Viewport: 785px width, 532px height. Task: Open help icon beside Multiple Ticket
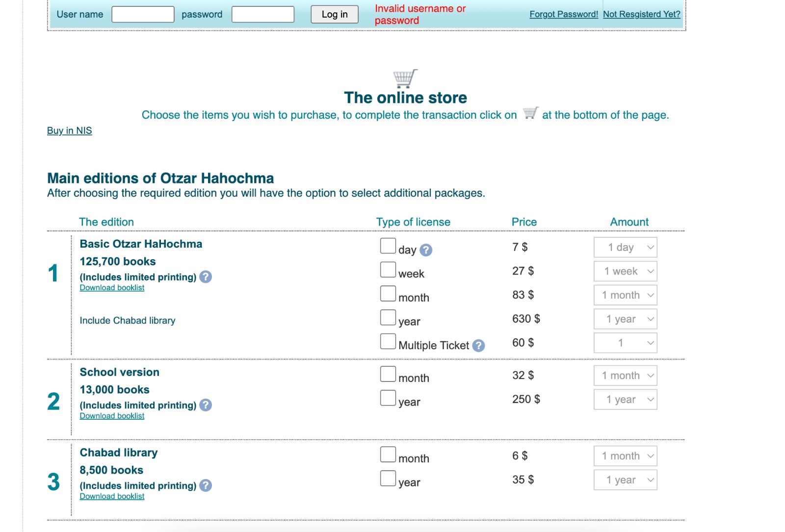click(x=478, y=346)
